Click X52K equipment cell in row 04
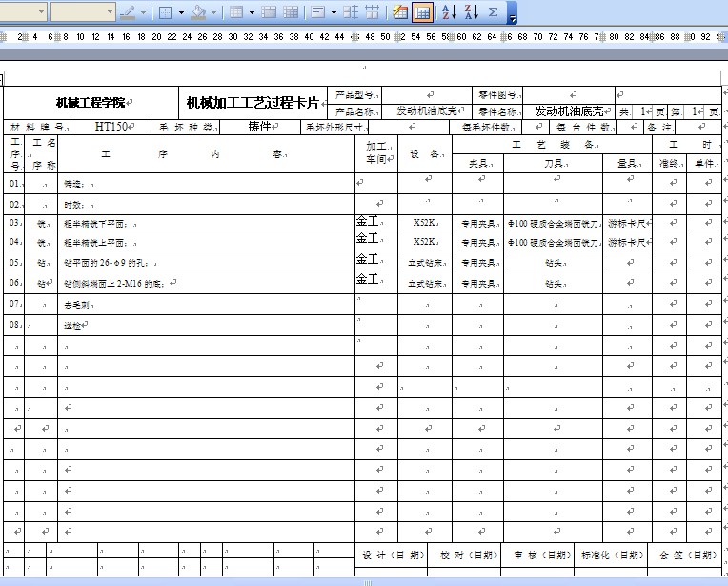Viewport: 728px width, 586px height. point(425,242)
